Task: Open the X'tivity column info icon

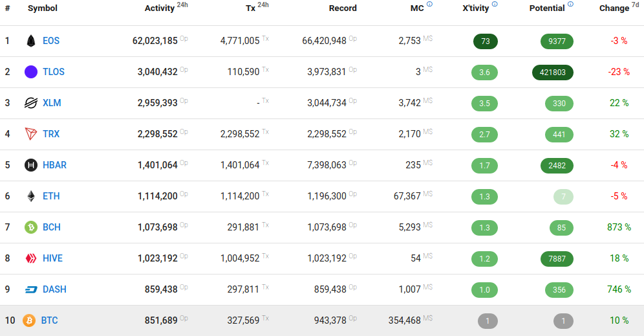Action: coord(495,4)
